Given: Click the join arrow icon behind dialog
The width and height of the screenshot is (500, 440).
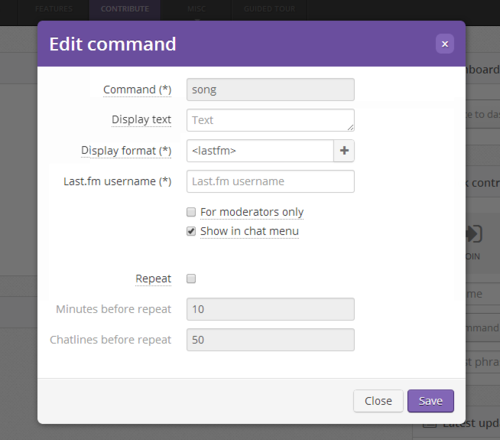Looking at the screenshot, I should (x=474, y=234).
